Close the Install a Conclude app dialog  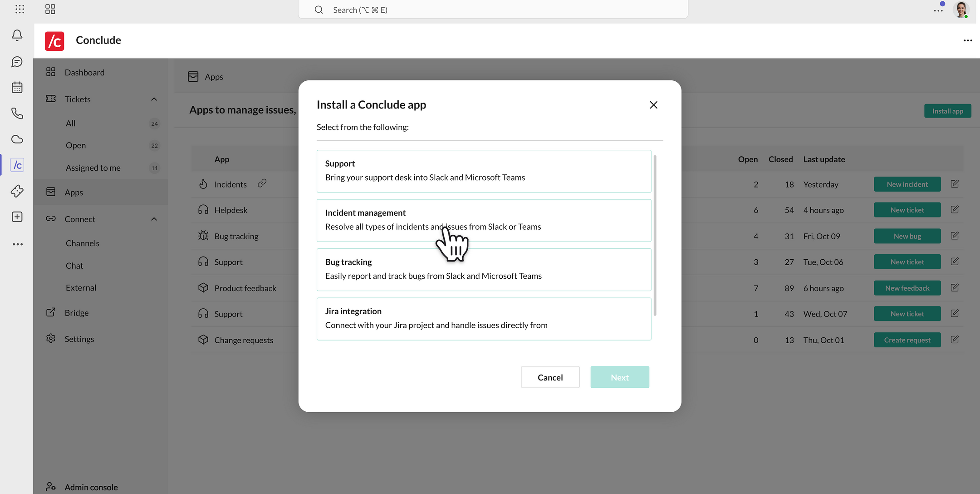(653, 105)
